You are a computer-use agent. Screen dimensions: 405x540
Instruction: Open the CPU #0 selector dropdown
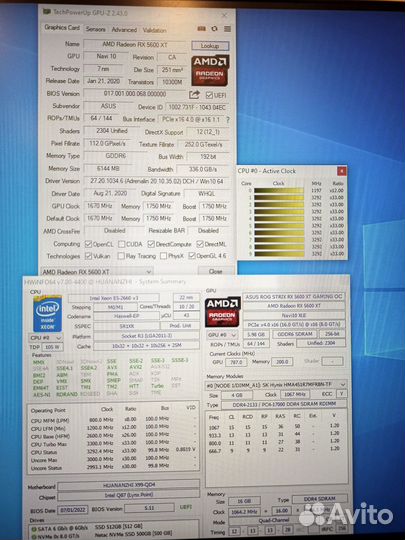pyautogui.click(x=46, y=338)
